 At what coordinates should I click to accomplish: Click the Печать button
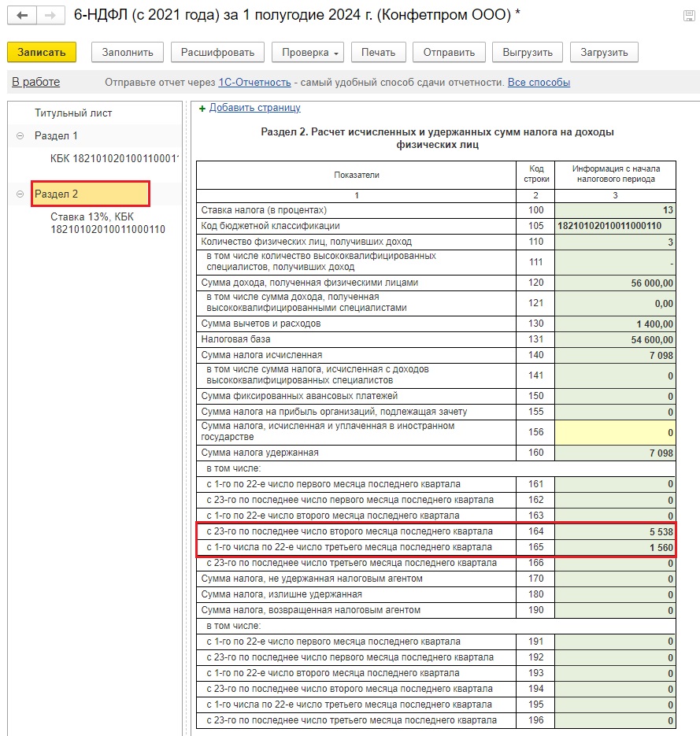point(378,53)
